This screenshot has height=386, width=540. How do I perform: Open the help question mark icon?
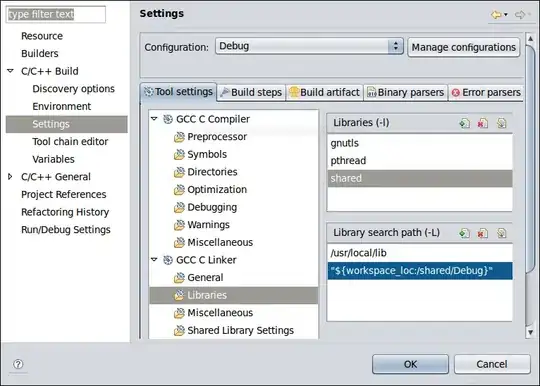[x=18, y=364]
